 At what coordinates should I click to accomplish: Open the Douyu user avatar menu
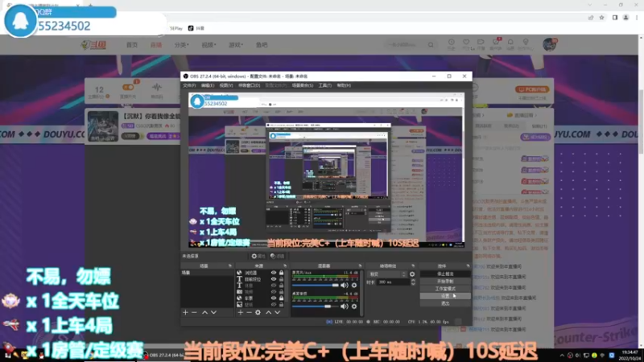549,44
